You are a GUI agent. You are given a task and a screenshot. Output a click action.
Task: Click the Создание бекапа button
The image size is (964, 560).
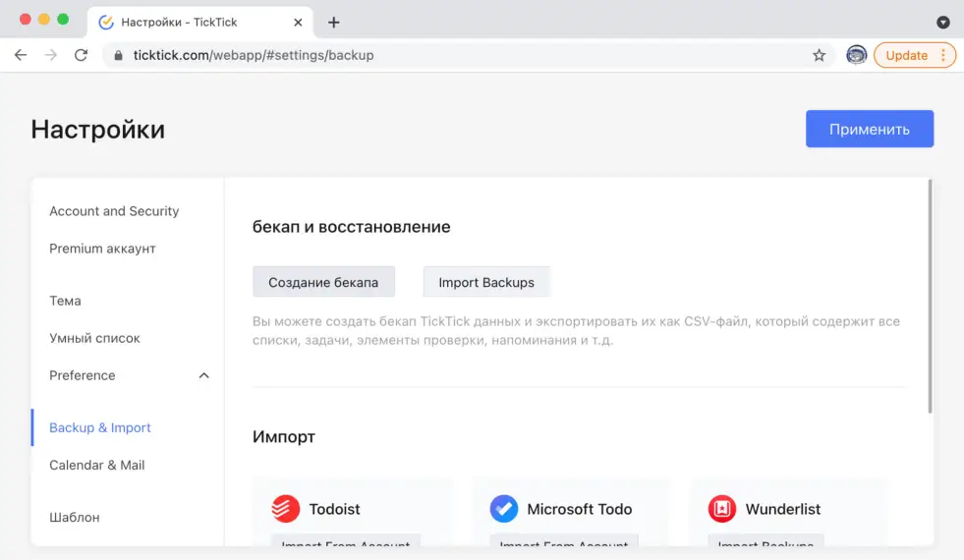click(x=323, y=282)
